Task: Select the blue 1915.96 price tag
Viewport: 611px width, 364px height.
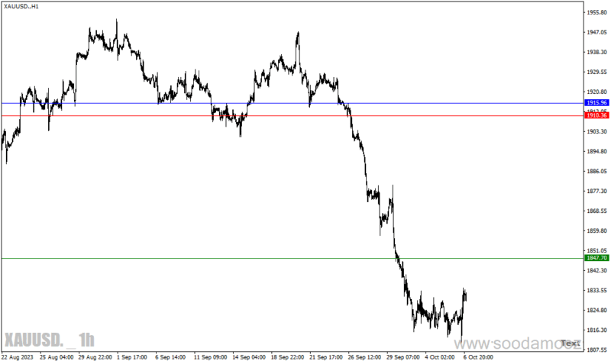Action: (596, 103)
